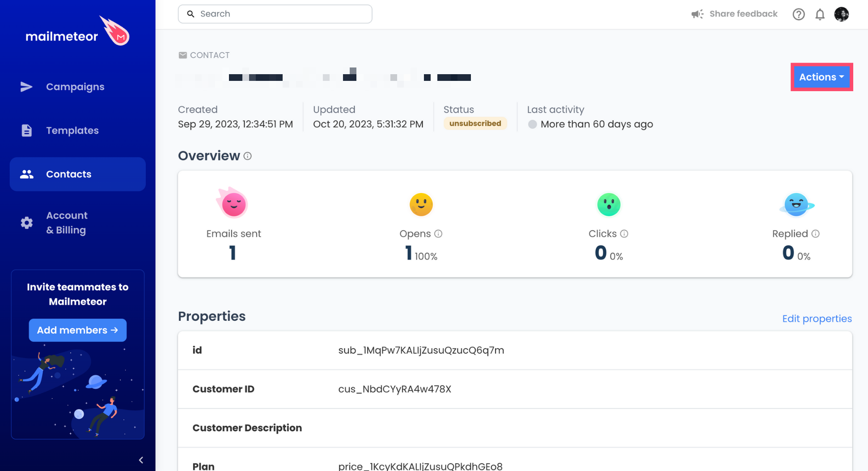
Task: Click the Share feedback megaphone icon
Action: [697, 14]
